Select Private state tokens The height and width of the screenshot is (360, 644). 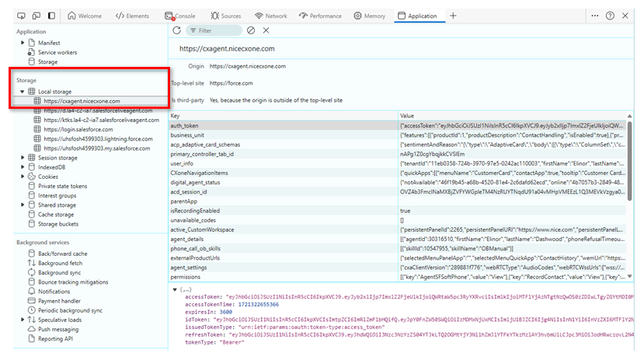[x=62, y=186]
